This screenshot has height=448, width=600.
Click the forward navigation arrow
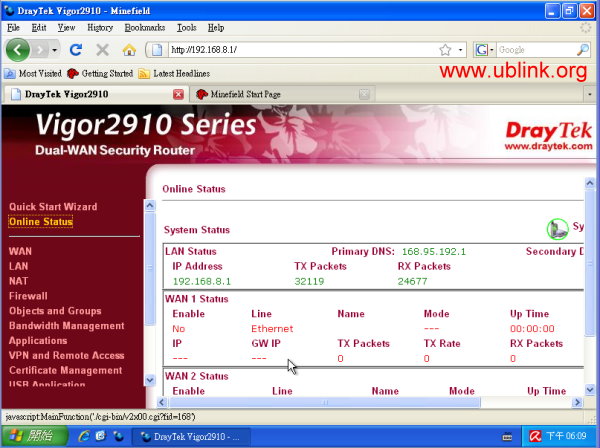tap(40, 50)
